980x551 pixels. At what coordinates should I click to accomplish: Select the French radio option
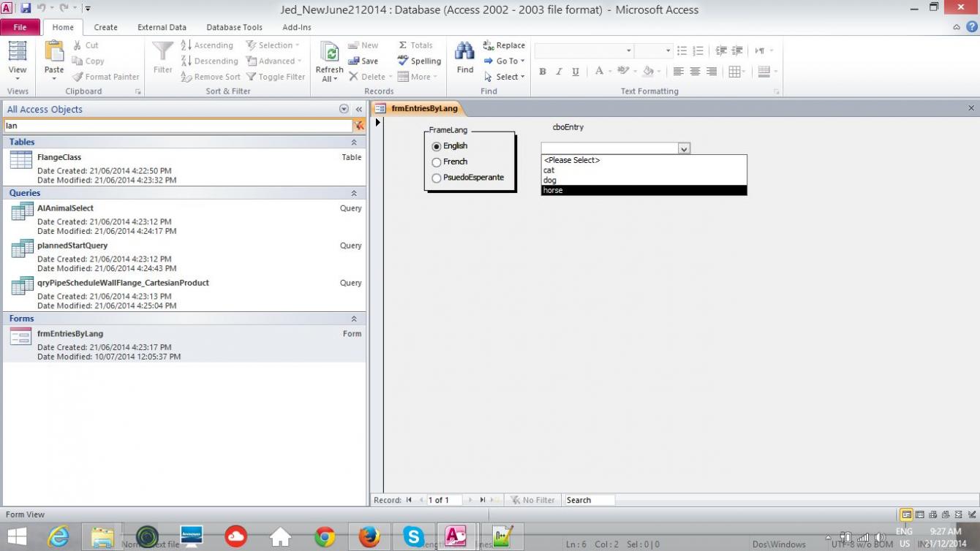point(437,162)
